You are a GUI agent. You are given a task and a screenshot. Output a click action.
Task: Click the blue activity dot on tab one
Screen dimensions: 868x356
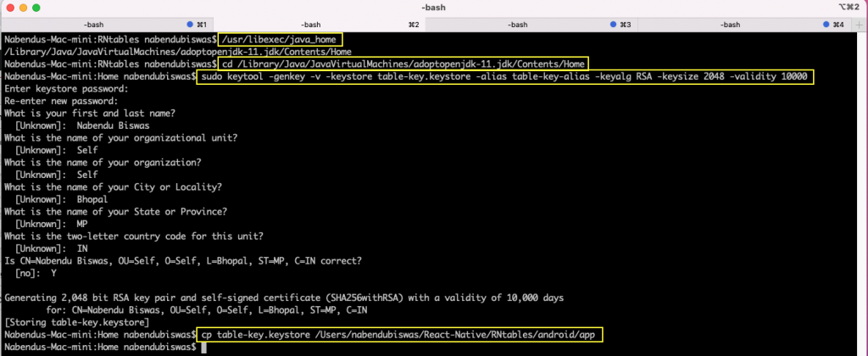pyautogui.click(x=189, y=25)
